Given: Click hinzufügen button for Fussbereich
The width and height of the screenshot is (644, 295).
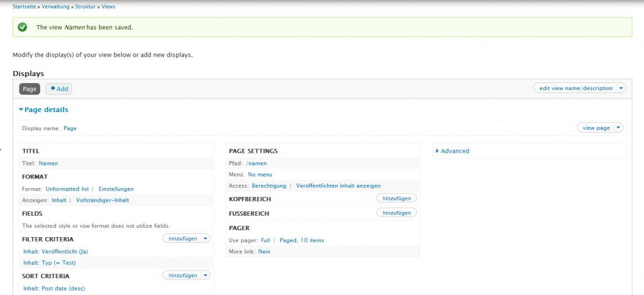Looking at the screenshot, I should pos(396,213).
